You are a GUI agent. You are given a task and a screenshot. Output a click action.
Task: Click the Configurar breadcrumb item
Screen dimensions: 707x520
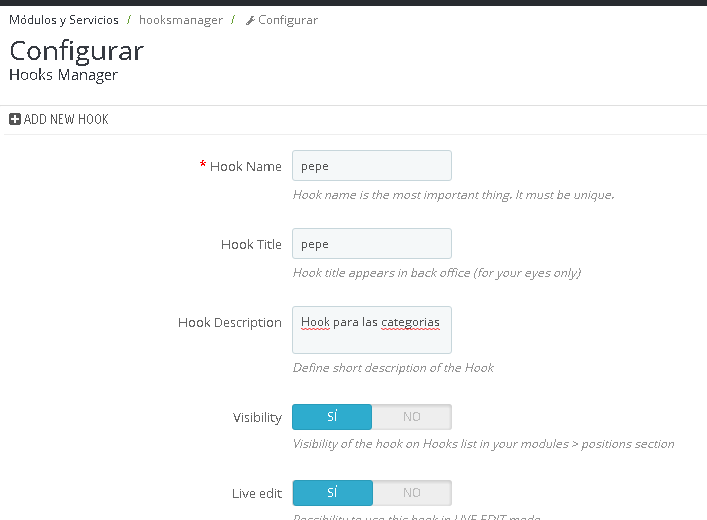click(x=288, y=20)
